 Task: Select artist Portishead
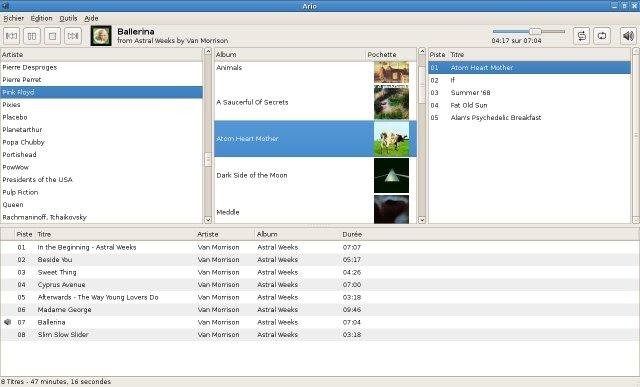point(101,155)
